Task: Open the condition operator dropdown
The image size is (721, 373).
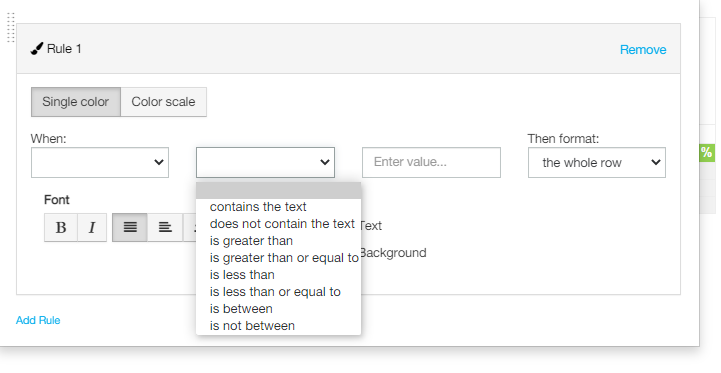Action: (x=265, y=162)
